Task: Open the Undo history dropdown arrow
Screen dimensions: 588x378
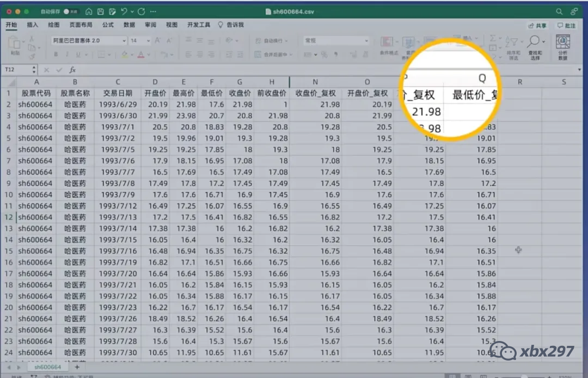Action: click(132, 12)
